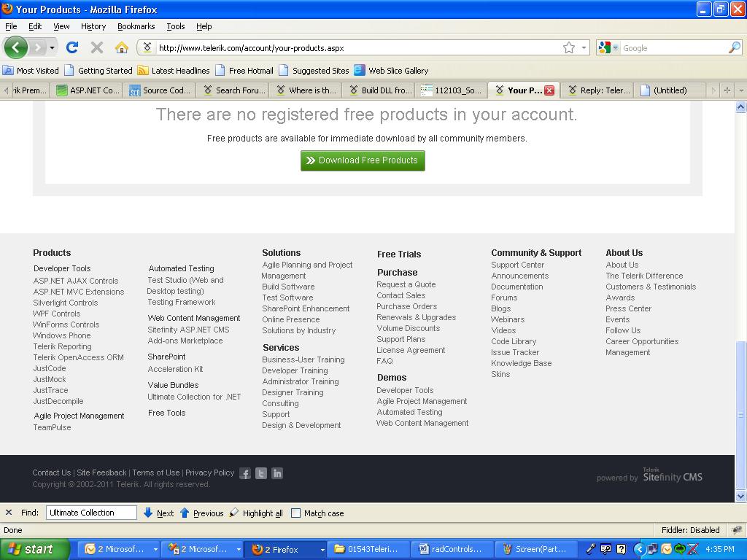Click scrollbar up arrow
The width and height of the screenshot is (747, 560).
point(741,106)
